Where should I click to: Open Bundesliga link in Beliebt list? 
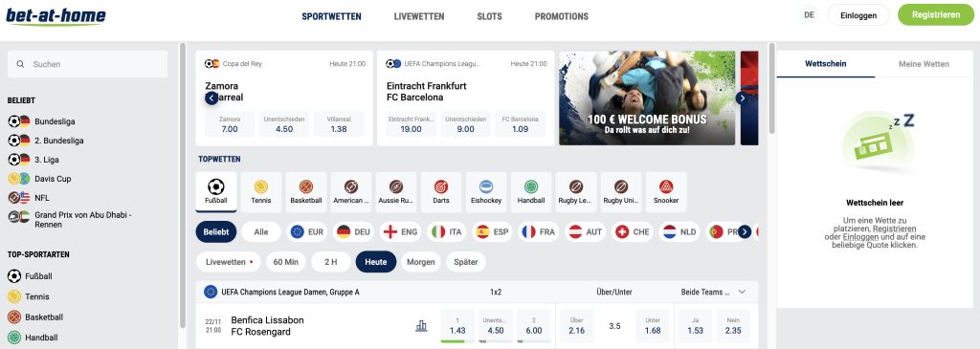point(55,121)
